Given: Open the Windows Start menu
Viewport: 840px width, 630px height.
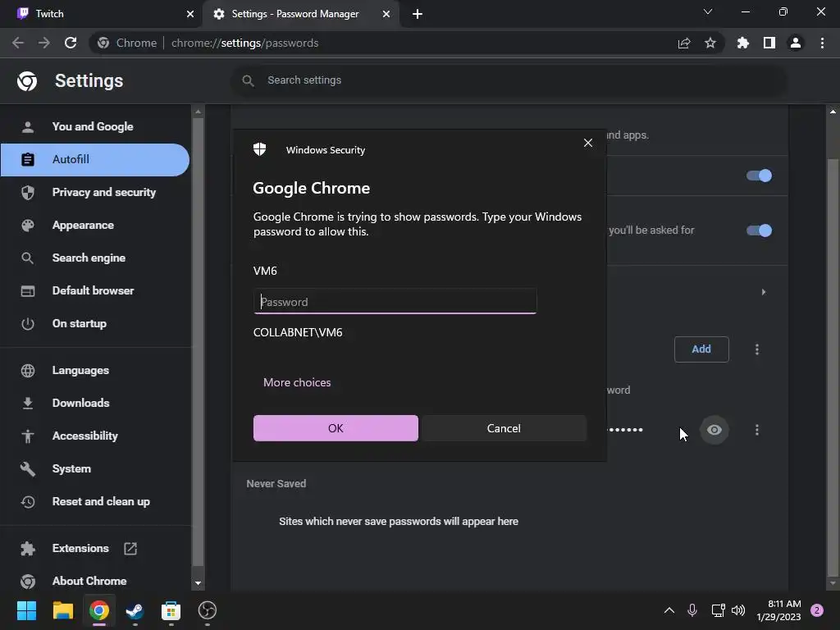Looking at the screenshot, I should [x=26, y=610].
